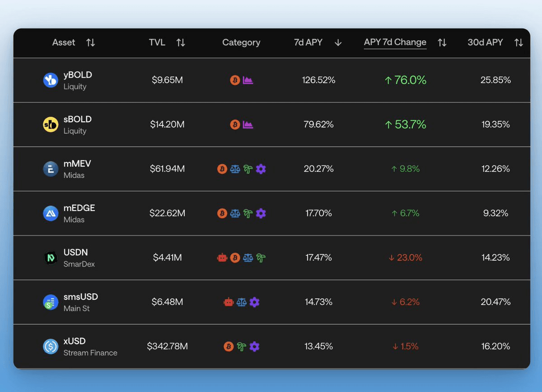Image resolution: width=542 pixels, height=392 pixels.
Task: Click the yBOLD Liquity asset logo
Action: click(x=51, y=80)
